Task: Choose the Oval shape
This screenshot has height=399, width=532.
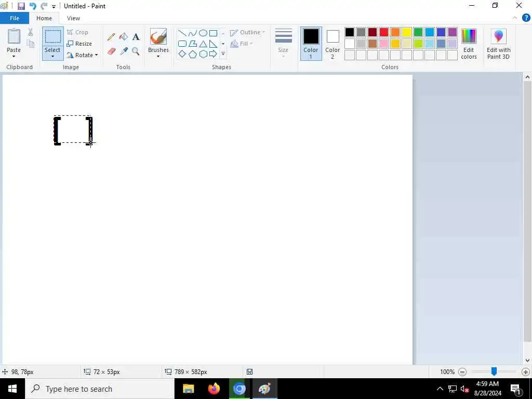Action: 203,33
